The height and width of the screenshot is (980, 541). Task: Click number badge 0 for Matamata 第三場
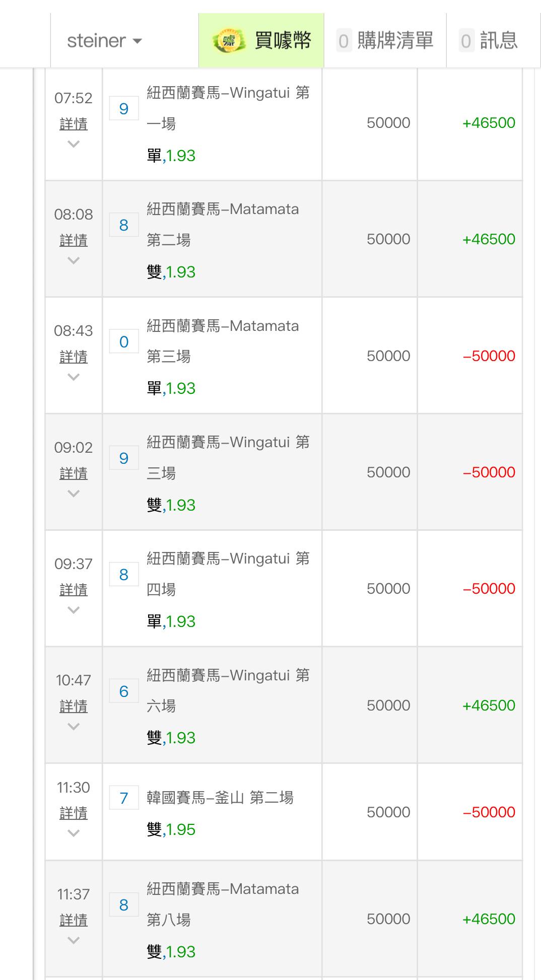[x=124, y=342]
